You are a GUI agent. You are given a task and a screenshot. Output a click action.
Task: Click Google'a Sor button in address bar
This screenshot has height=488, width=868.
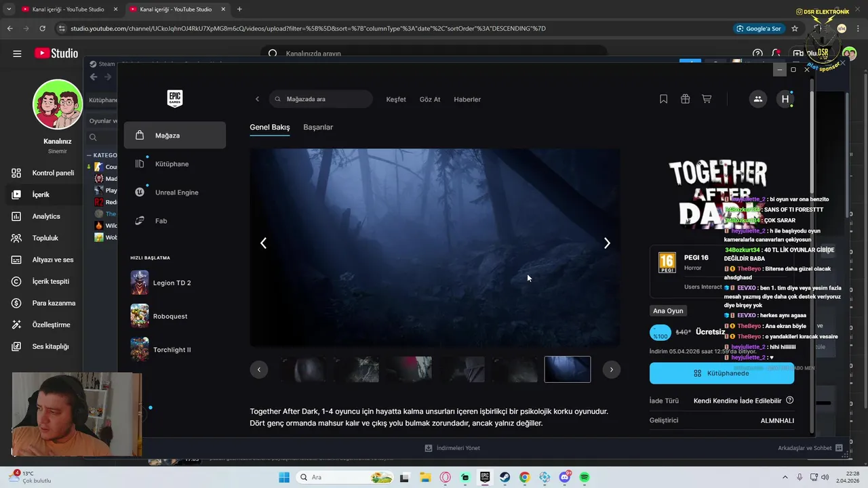click(x=759, y=28)
